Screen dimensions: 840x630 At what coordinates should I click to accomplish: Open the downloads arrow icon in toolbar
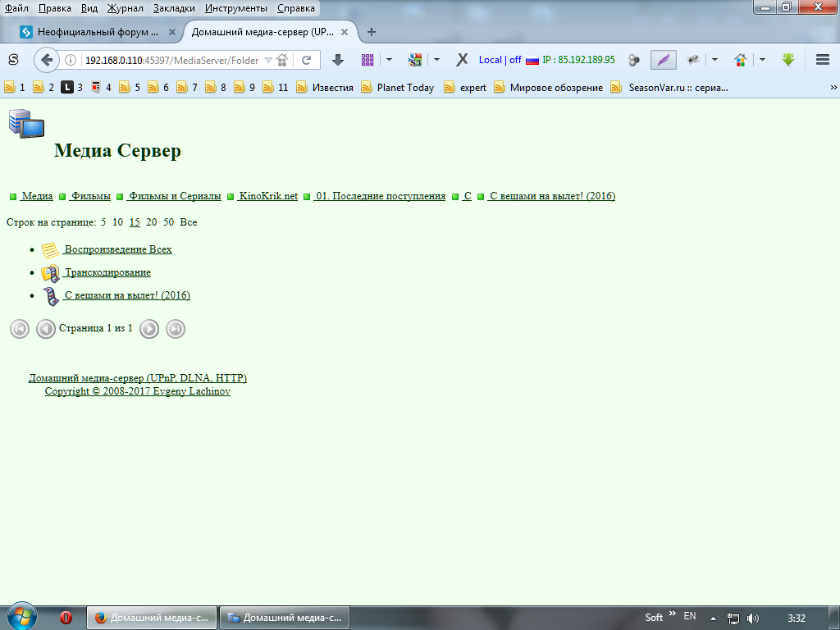[337, 60]
